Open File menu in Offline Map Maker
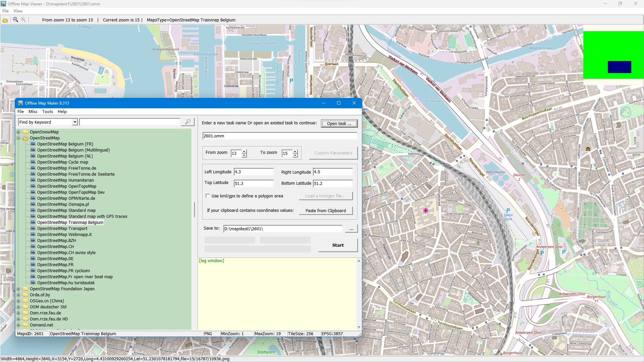The image size is (644, 362). pos(20,112)
